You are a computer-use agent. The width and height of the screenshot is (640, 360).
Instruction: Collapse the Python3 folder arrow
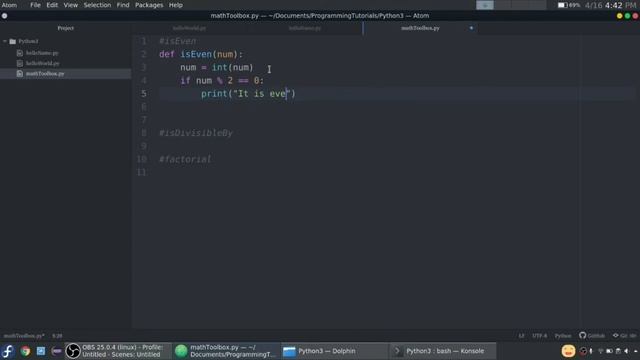tap(5, 41)
